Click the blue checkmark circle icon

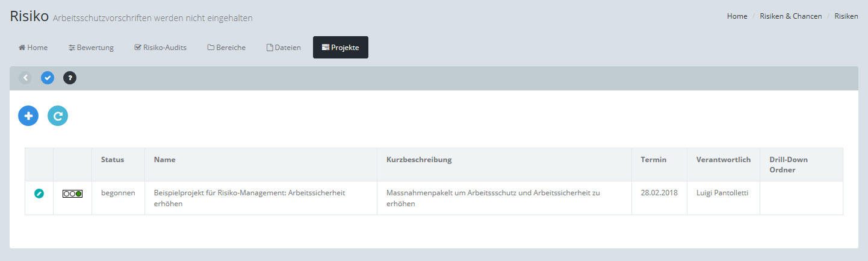48,78
